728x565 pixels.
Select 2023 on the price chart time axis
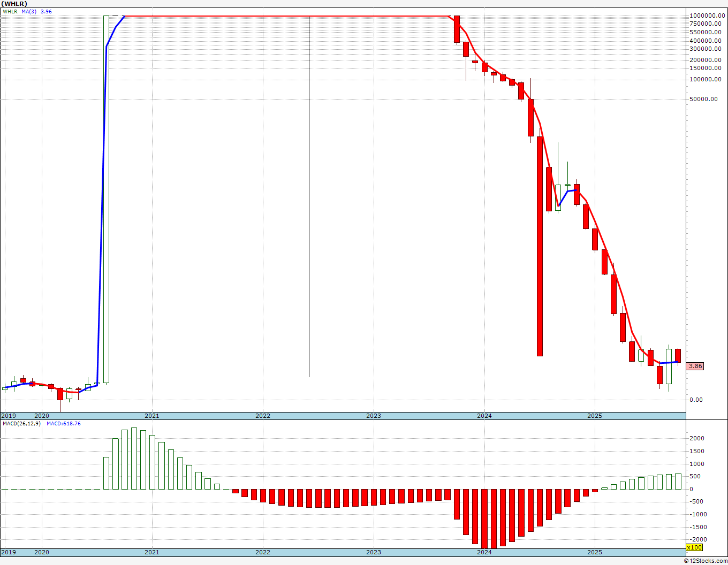tap(374, 416)
